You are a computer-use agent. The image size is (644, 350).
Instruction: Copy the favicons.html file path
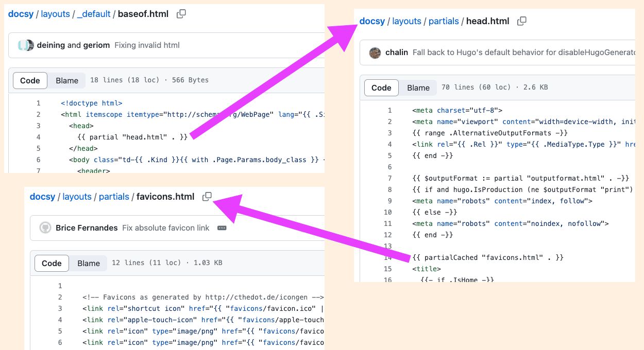207,197
